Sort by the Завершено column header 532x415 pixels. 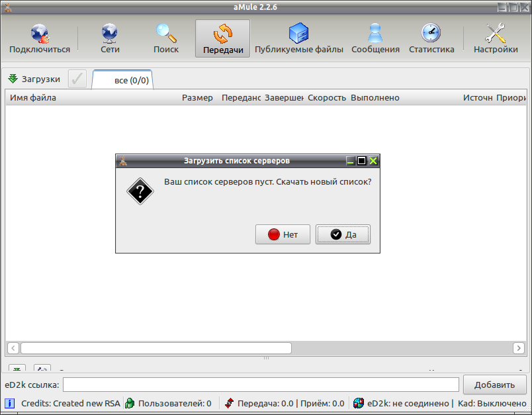pos(284,98)
